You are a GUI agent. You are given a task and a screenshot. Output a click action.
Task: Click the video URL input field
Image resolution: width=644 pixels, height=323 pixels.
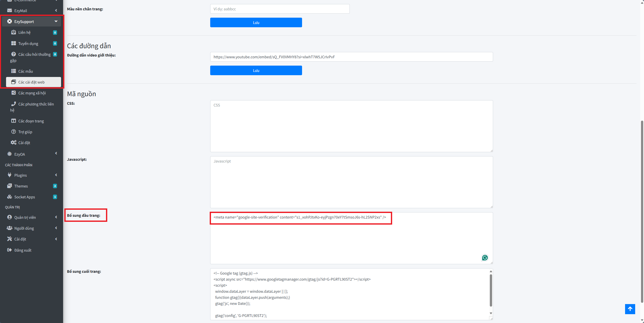pos(352,57)
